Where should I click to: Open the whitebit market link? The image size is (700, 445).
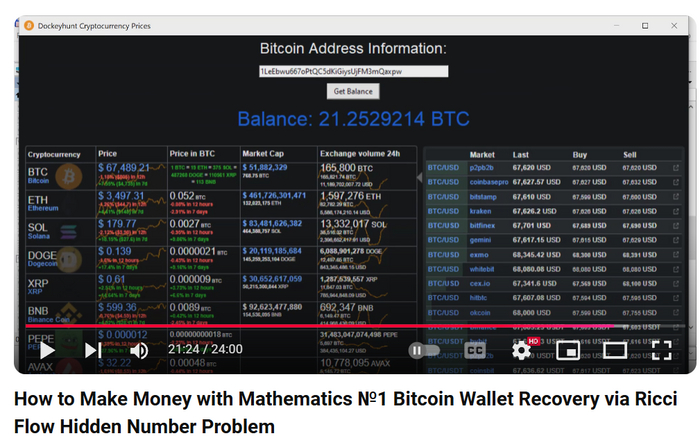tap(482, 269)
